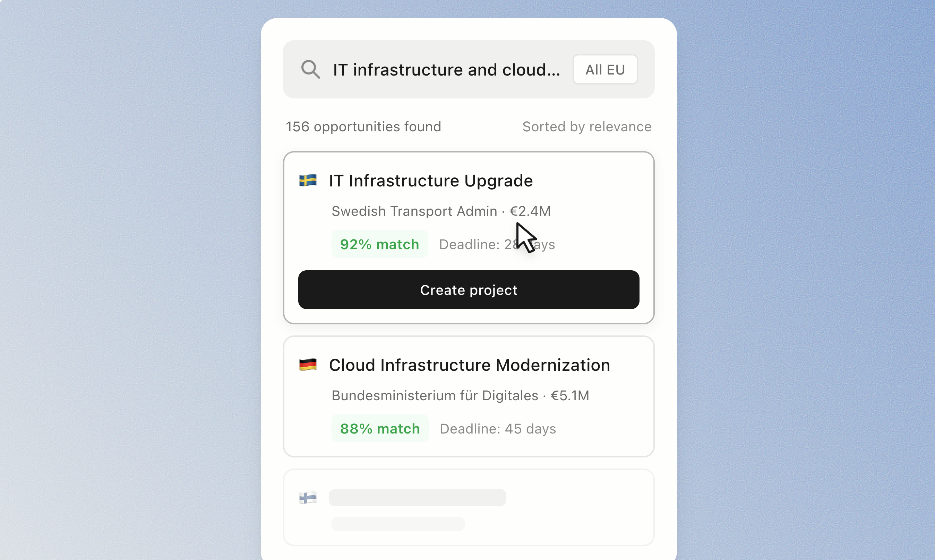The image size is (935, 560).
Task: Open the All EU region filter
Action: tap(605, 69)
